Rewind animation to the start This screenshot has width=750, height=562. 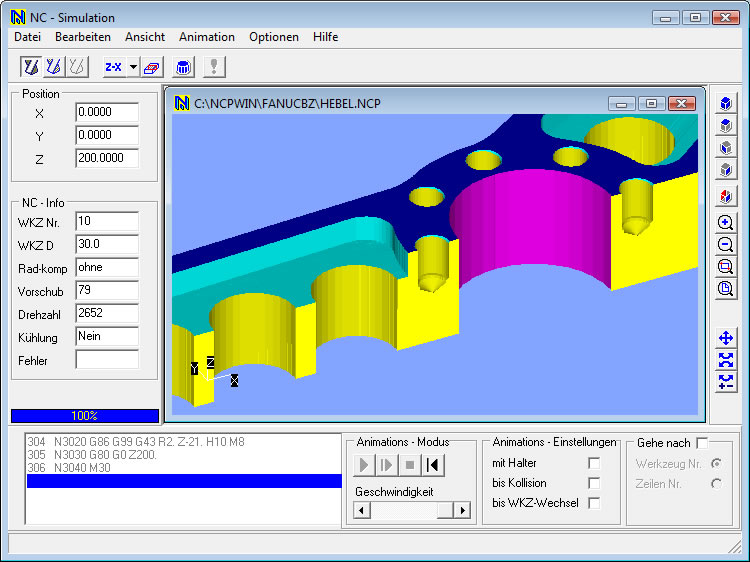pyautogui.click(x=433, y=465)
